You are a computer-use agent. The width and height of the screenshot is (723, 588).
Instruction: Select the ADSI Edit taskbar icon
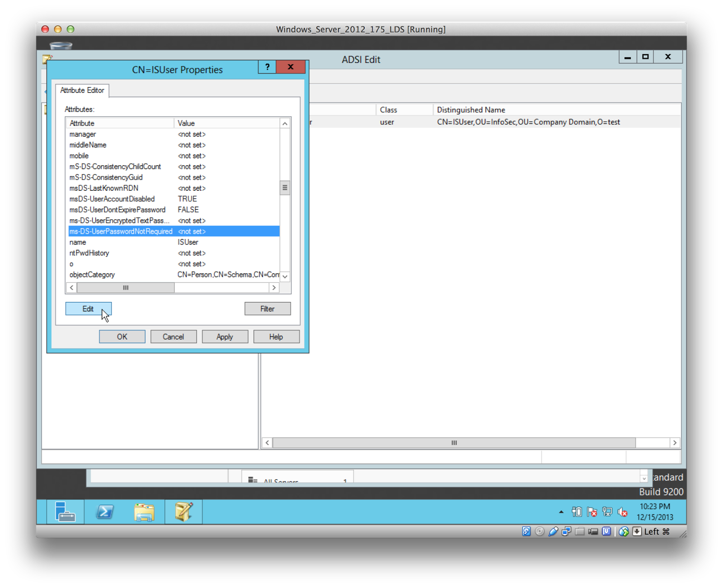[183, 512]
